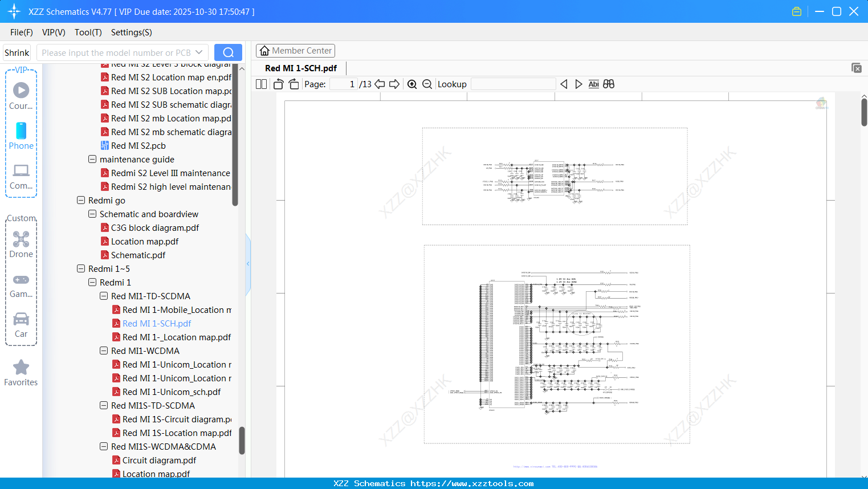Jump to previous lookup result

(564, 84)
